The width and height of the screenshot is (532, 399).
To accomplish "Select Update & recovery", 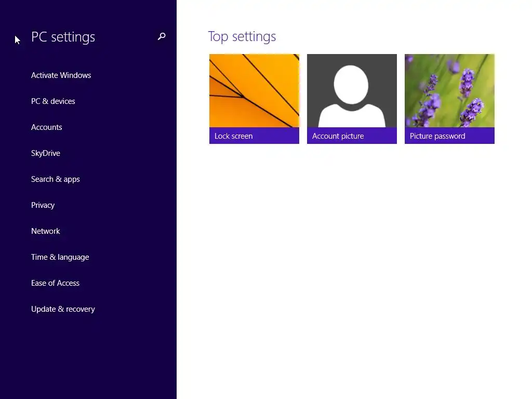I will pyautogui.click(x=63, y=309).
